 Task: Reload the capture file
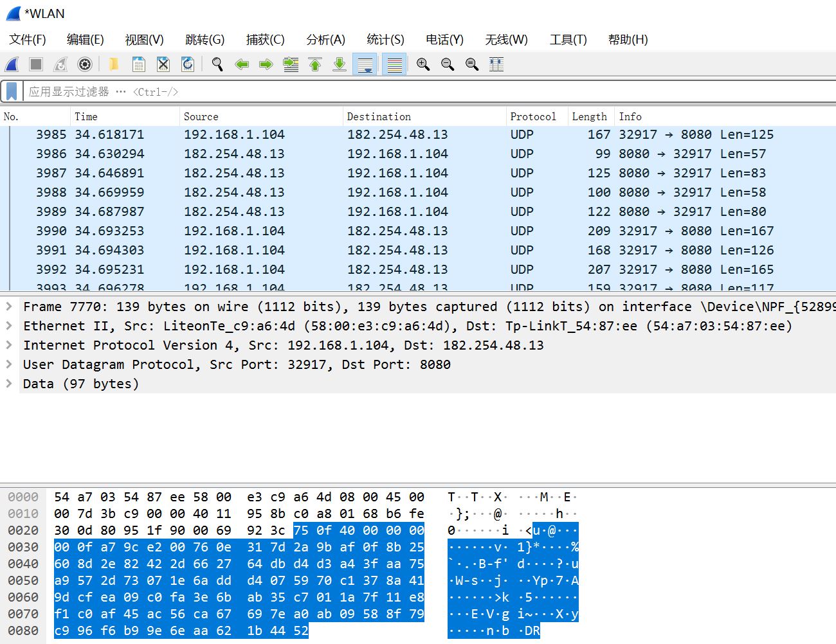pos(188,64)
